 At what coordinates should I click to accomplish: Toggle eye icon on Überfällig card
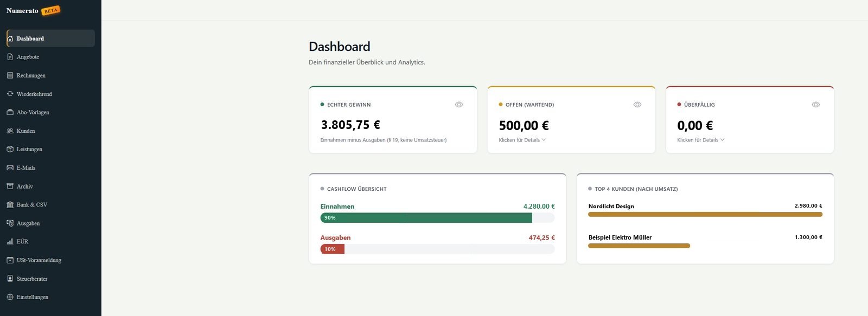pos(816,105)
